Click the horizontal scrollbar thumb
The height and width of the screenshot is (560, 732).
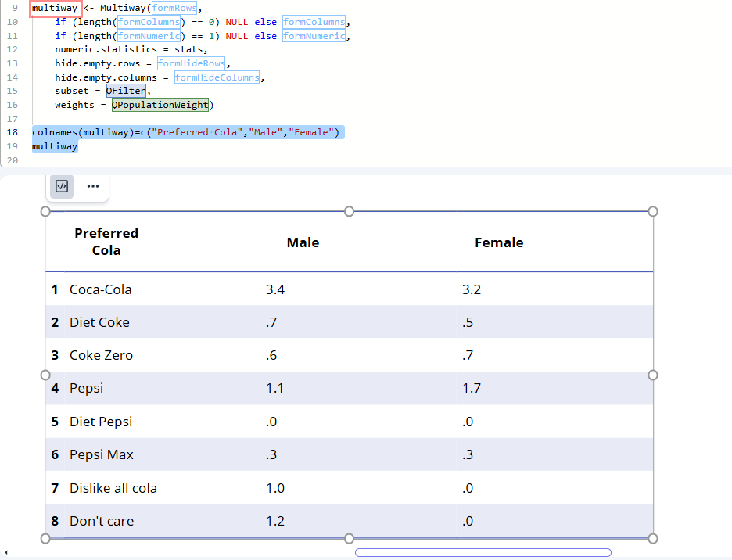tap(483, 553)
